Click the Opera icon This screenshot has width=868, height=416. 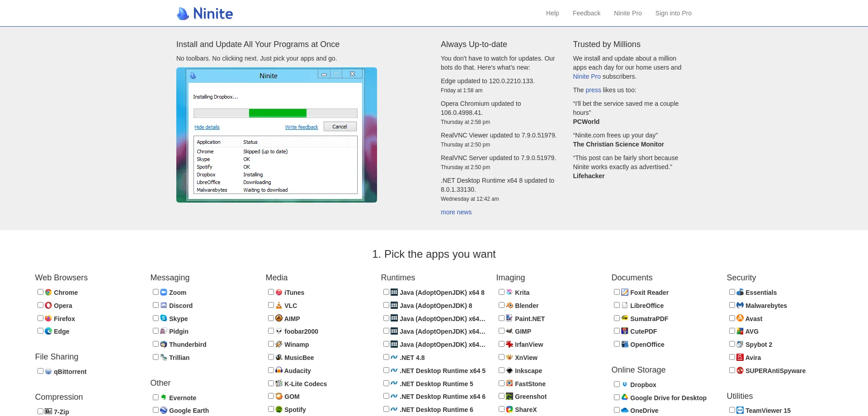coord(48,306)
